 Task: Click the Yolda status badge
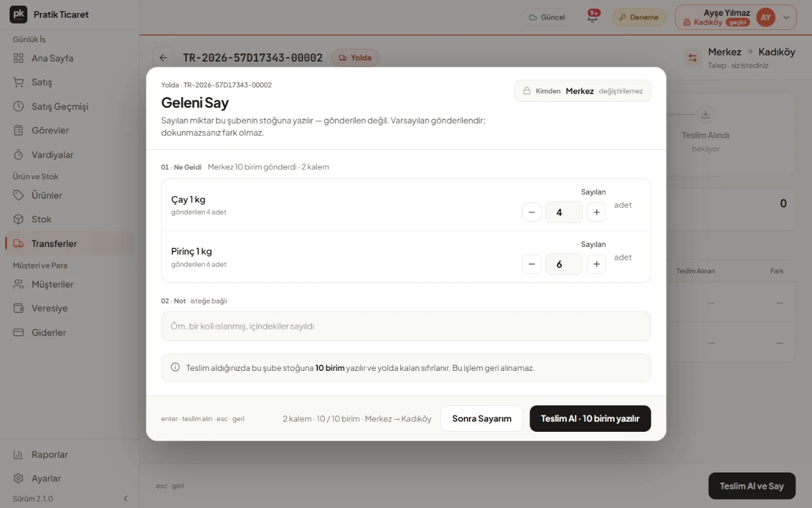(355, 58)
